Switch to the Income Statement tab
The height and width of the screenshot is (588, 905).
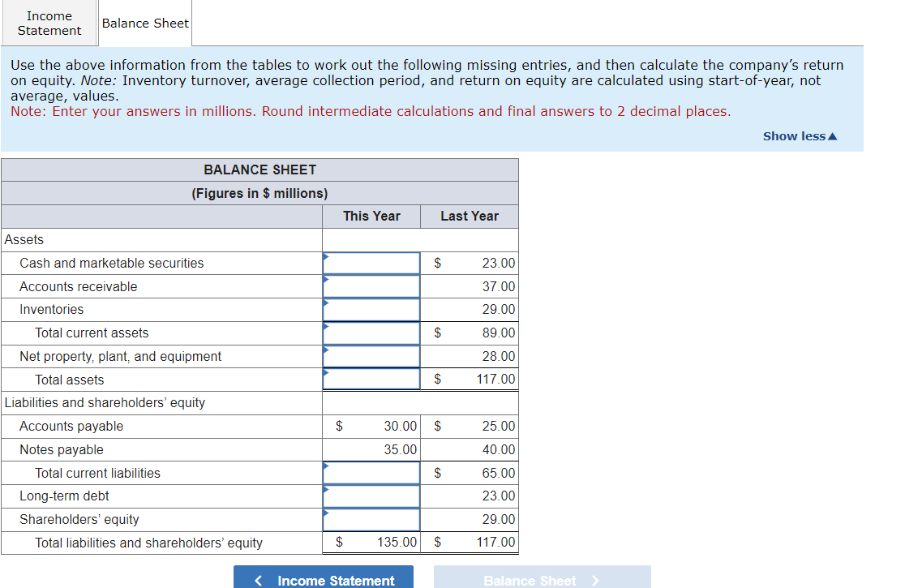tap(49, 23)
